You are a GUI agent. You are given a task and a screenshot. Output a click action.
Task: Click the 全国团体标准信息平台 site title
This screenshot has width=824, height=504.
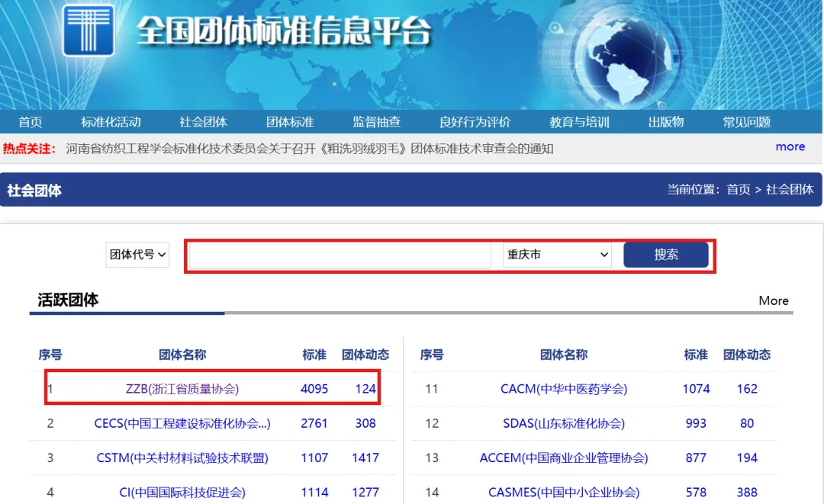pyautogui.click(x=284, y=30)
